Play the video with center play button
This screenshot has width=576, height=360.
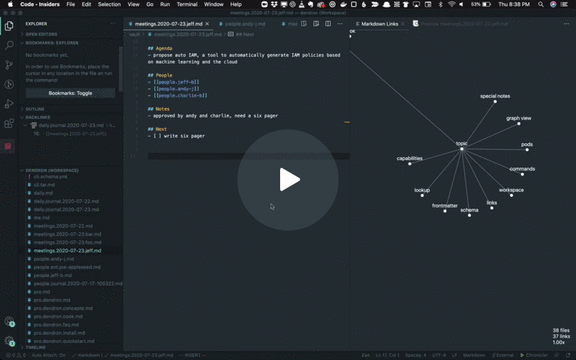288,180
